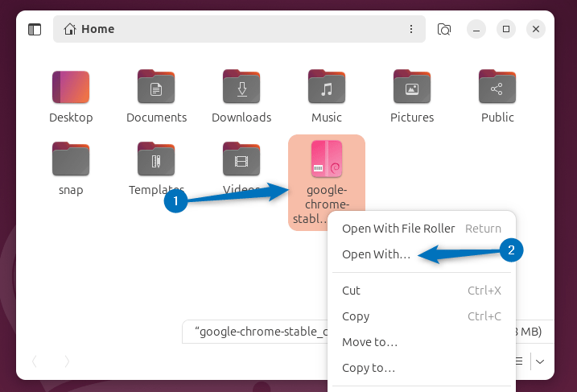This screenshot has height=392, width=577.
Task: Click the Home icon in path bar
Action: (70, 29)
